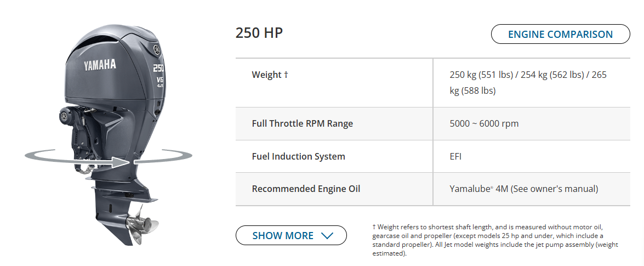Click the YAMAHA logo on the outboard cowling
This screenshot has width=644, height=266.
coord(100,65)
